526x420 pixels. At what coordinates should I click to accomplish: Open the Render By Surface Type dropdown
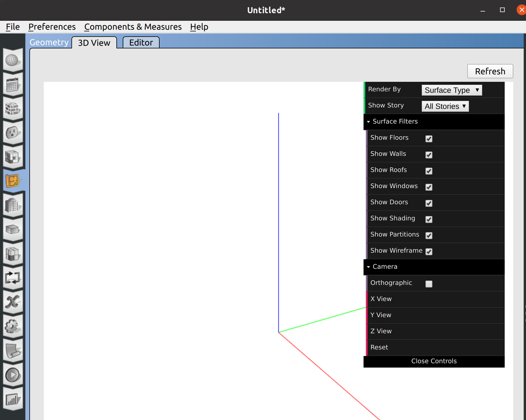click(451, 90)
